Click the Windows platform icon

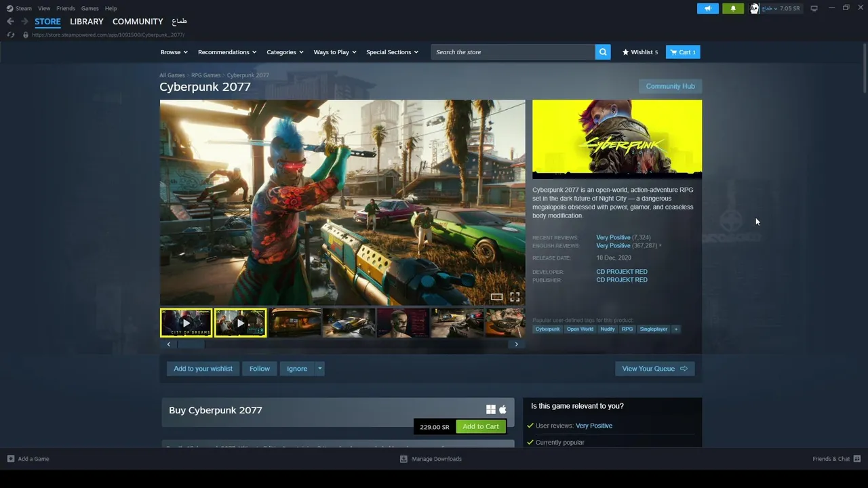coord(491,409)
